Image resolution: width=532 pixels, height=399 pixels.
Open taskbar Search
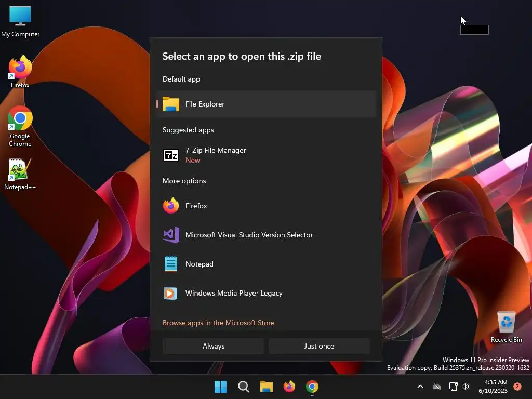(x=244, y=387)
